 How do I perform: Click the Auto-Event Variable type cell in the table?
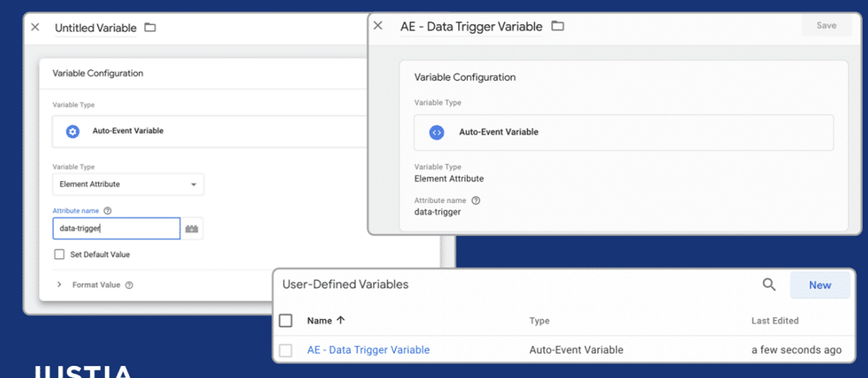click(576, 349)
